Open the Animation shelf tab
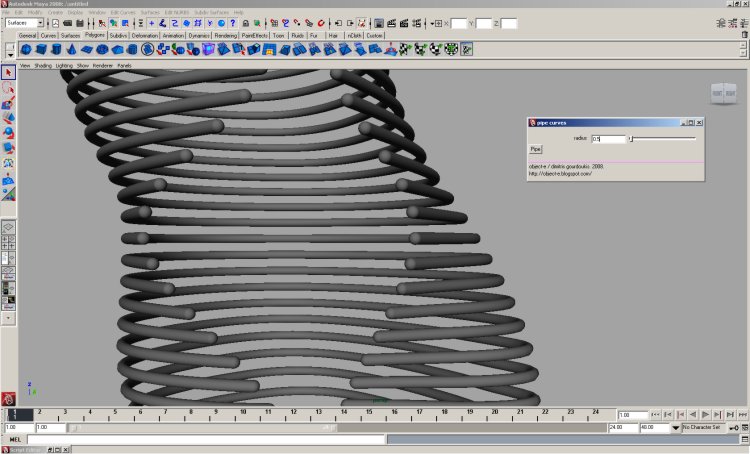 pyautogui.click(x=173, y=35)
